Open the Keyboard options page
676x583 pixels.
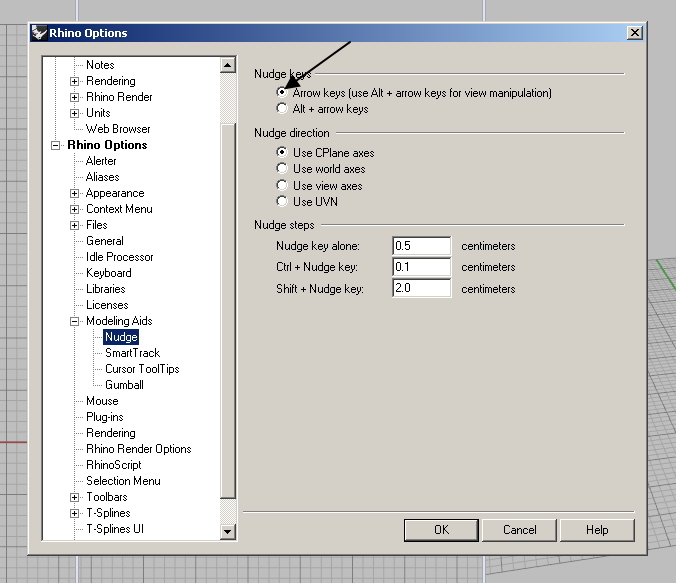(109, 273)
